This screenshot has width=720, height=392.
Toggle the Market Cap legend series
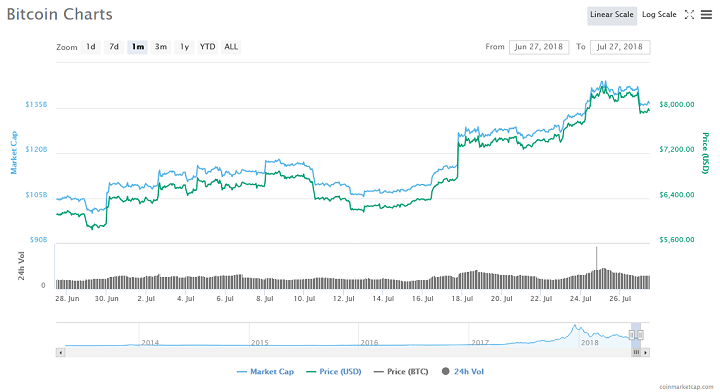265,371
